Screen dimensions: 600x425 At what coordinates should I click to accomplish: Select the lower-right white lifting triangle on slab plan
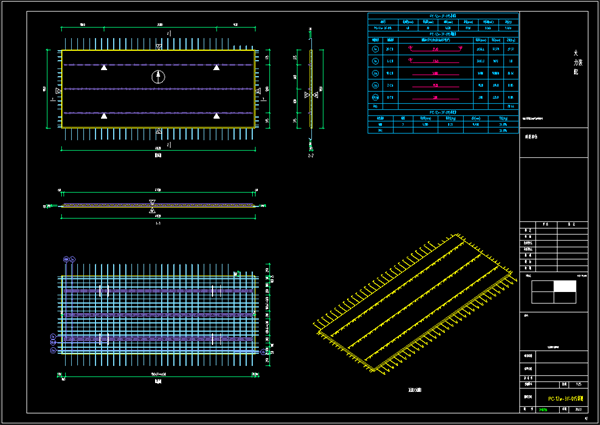(217, 116)
